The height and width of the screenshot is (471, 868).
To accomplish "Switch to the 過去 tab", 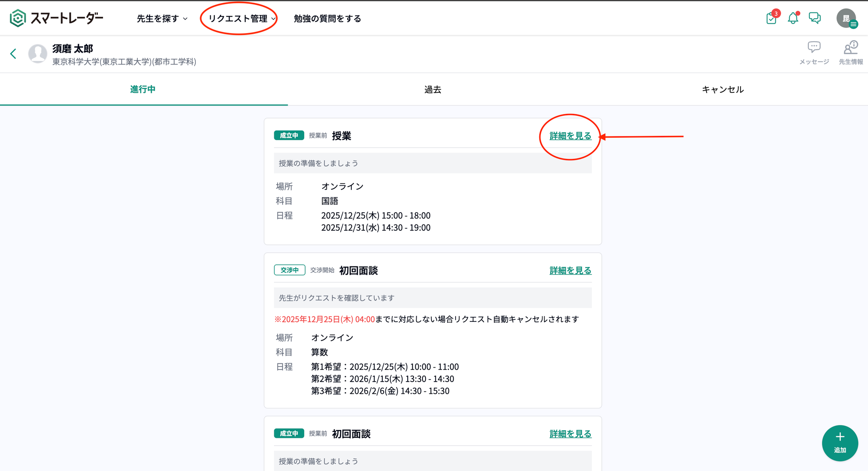I will [433, 89].
